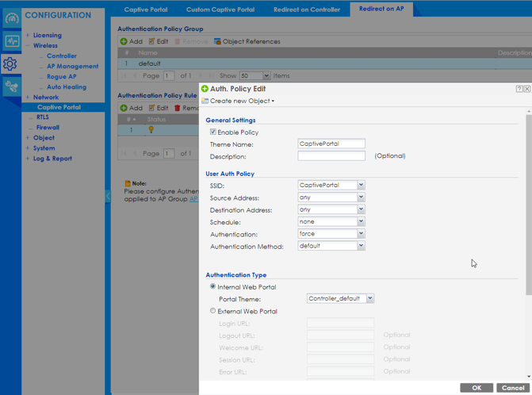Uncheck the Enable Policy checkbox
The height and width of the screenshot is (395, 532).
[213, 132]
